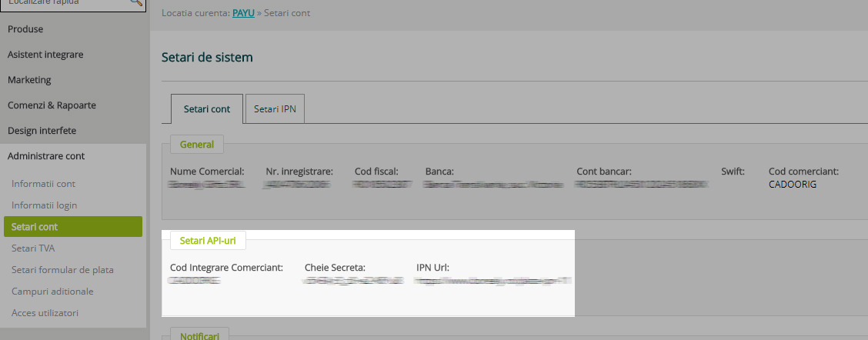Open Informatii login in sidebar
Viewport: 868px width, 340px height.
pyautogui.click(x=44, y=205)
